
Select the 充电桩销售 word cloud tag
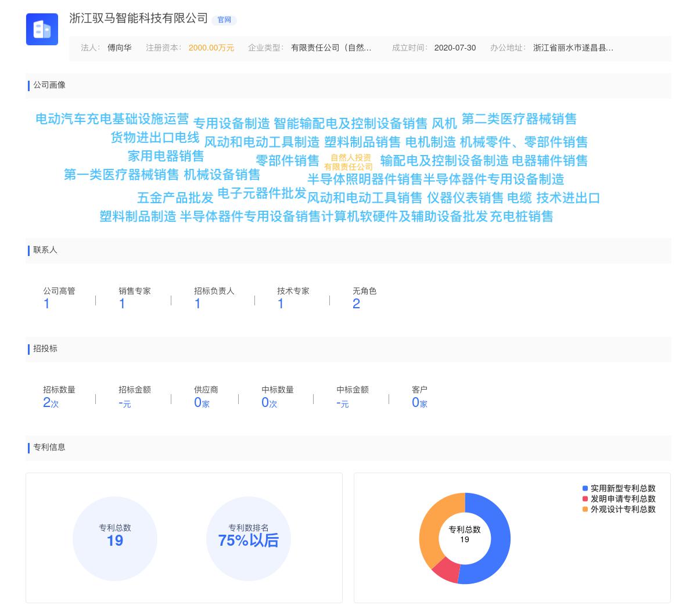tap(521, 217)
